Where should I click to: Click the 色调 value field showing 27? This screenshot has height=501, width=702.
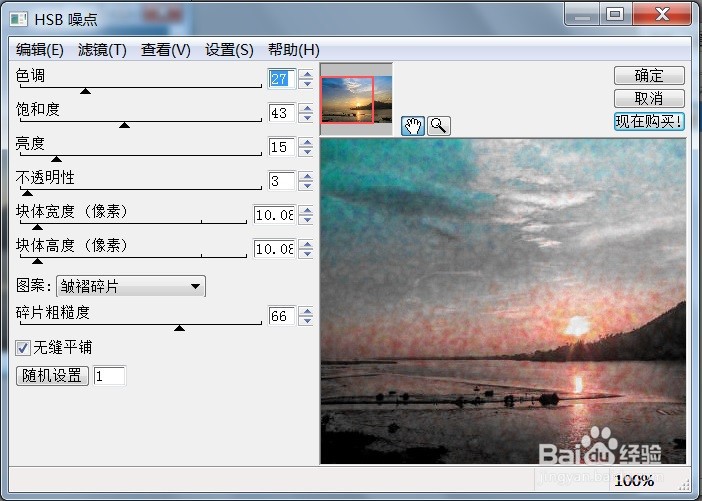282,79
